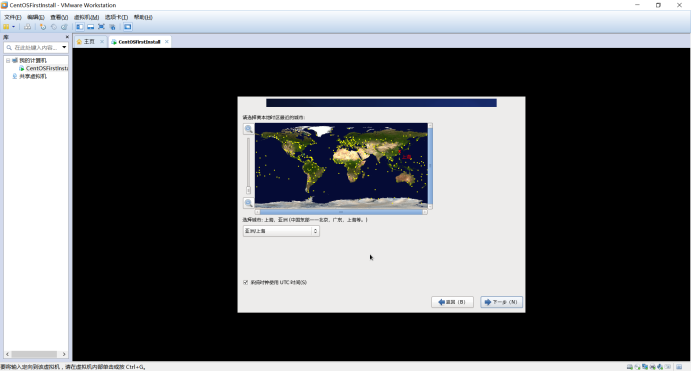The image size is (692, 371).
Task: Click the red Shanghai marker on the world map
Action: pos(400,151)
